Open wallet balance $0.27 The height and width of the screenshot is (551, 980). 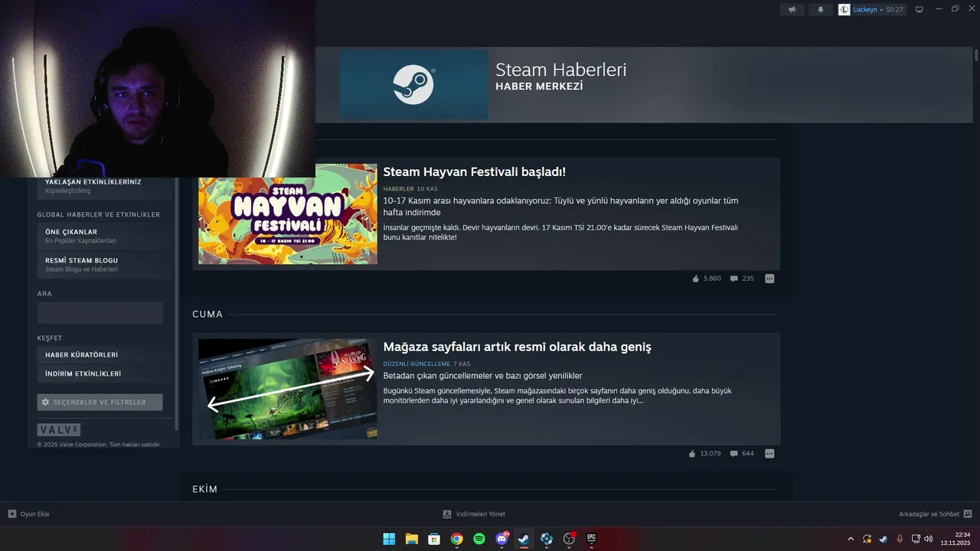coord(894,10)
